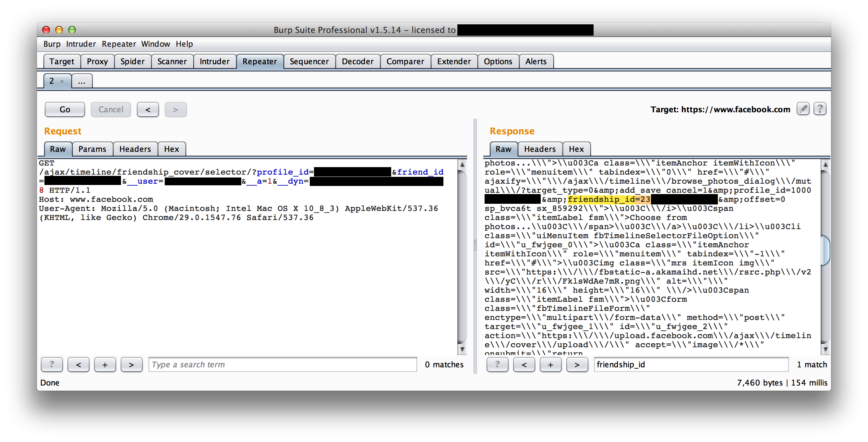Click the request search plus options button
Screen dimensions: 868x442
105,364
